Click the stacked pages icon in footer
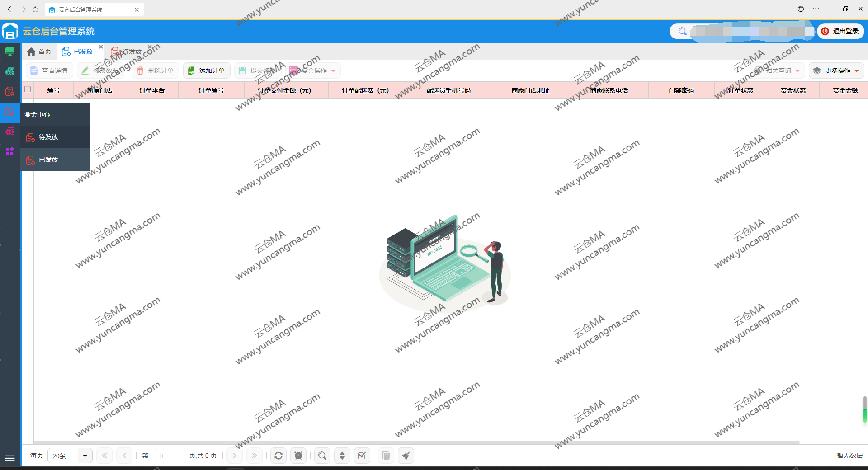The image size is (868, 470). (386, 456)
